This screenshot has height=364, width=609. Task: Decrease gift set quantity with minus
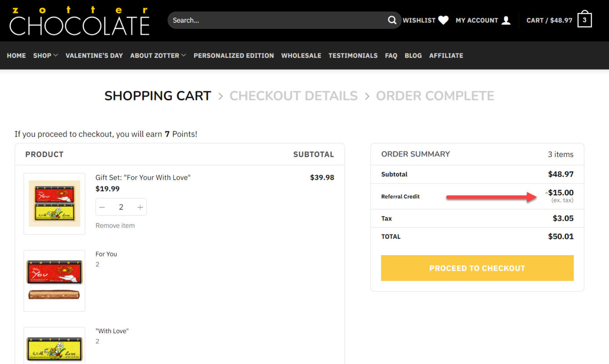tap(102, 207)
